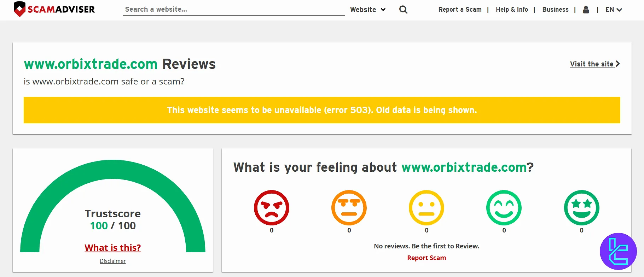Image resolution: width=644 pixels, height=277 pixels.
Task: Click the www.orbixtrade.com Reviews heading
Action: tap(120, 64)
